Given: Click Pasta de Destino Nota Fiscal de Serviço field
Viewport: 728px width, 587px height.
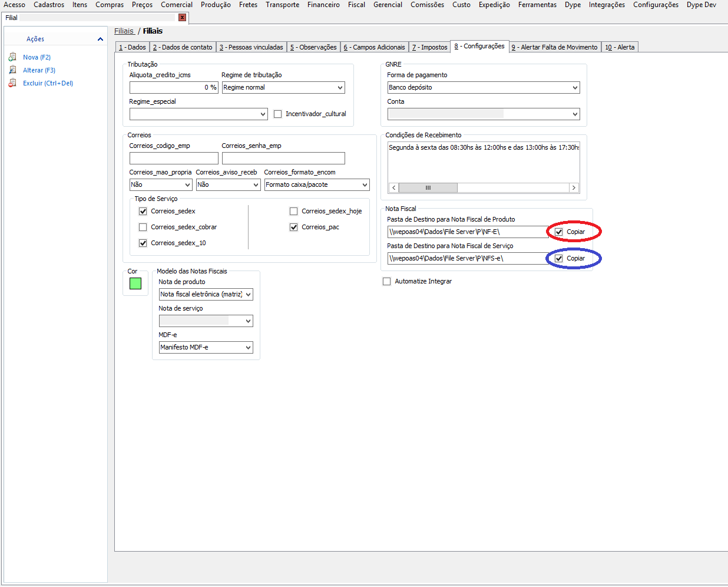Looking at the screenshot, I should (x=469, y=259).
